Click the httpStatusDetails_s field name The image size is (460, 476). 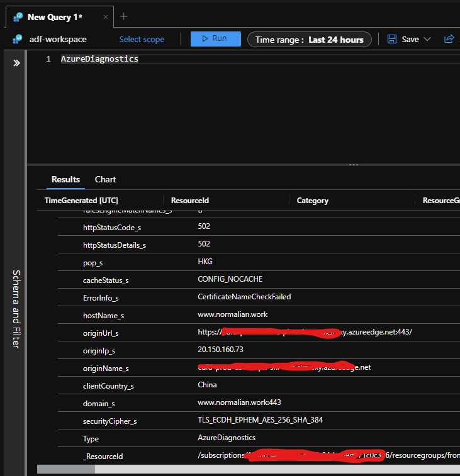pyautogui.click(x=115, y=245)
